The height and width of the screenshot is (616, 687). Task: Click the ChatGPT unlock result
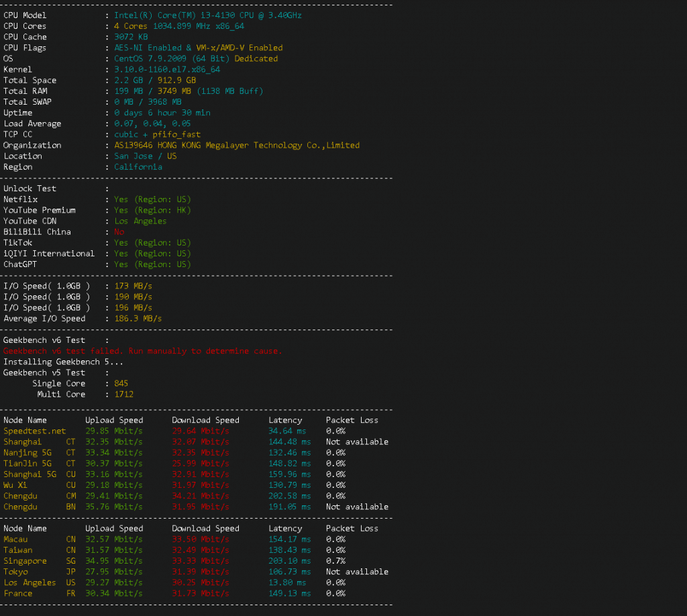tap(152, 264)
